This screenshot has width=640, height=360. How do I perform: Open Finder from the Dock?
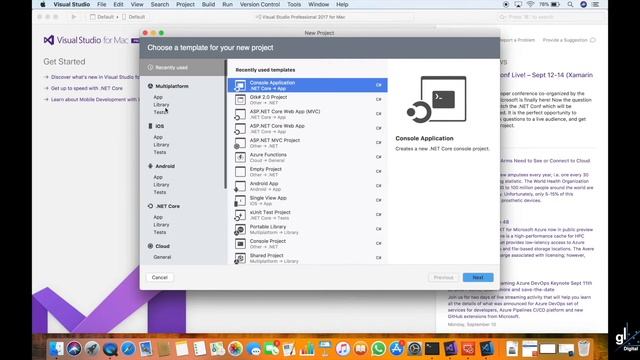click(x=56, y=349)
